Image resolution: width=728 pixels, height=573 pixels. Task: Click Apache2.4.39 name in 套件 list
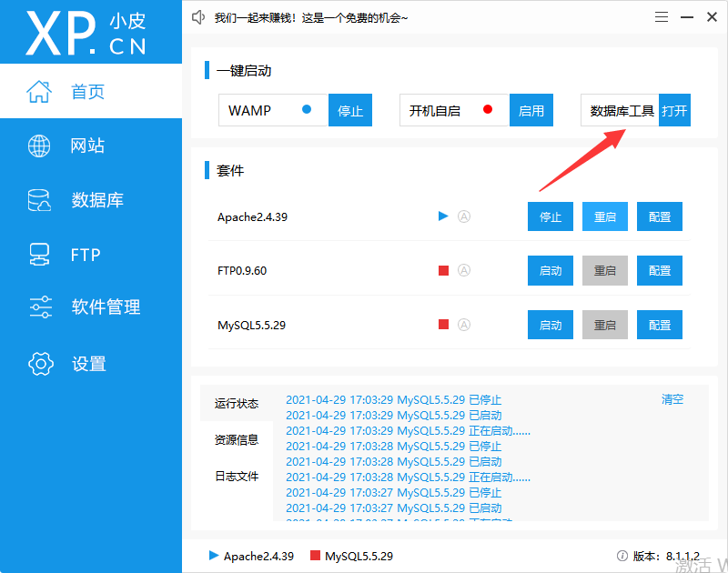pos(253,216)
